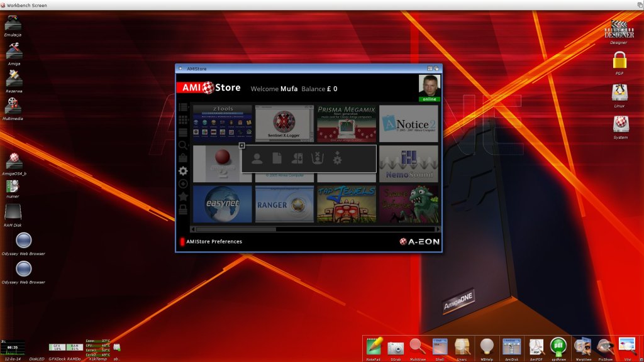Viewport: 644px width, 362px height.
Task: Open the Hollywood Designer desktop icon
Action: tap(619, 32)
